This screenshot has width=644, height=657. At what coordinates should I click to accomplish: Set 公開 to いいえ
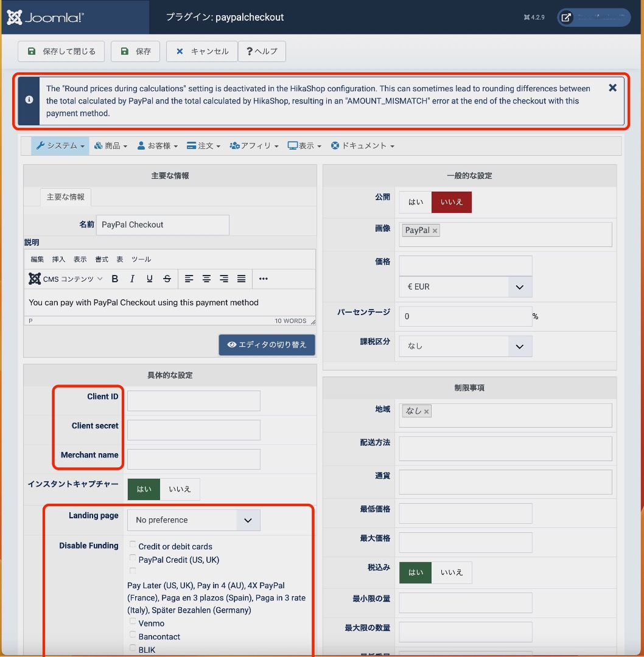(452, 202)
